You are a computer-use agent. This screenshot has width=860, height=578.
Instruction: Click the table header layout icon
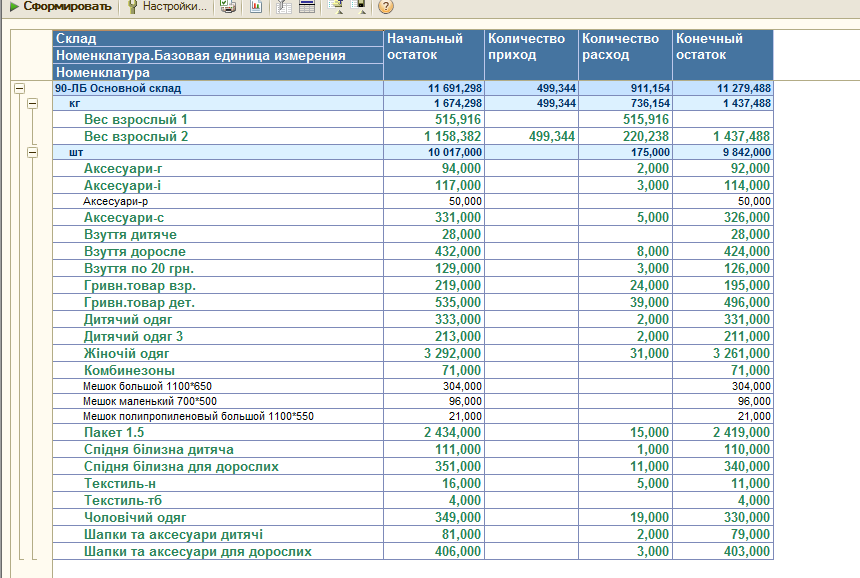tap(307, 7)
